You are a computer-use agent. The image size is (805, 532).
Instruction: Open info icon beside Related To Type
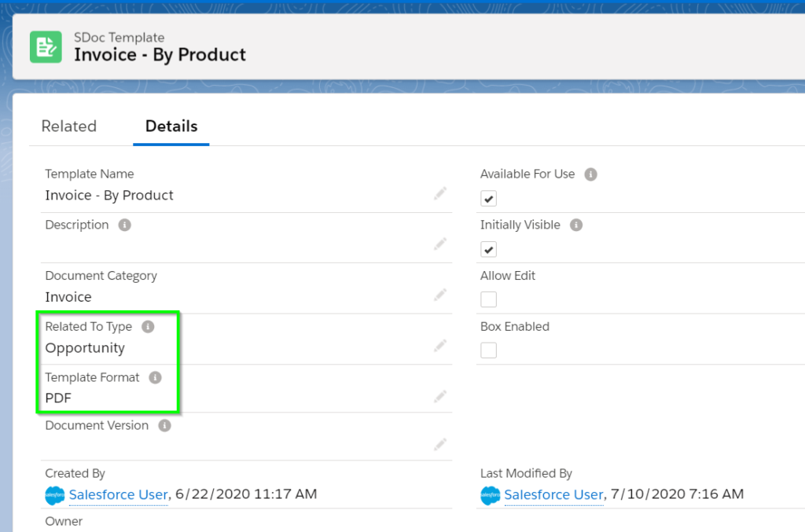coord(148,326)
